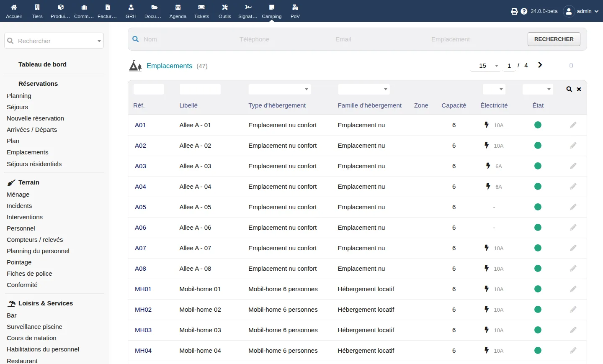
Task: Open the Camping module
Action: point(272,11)
